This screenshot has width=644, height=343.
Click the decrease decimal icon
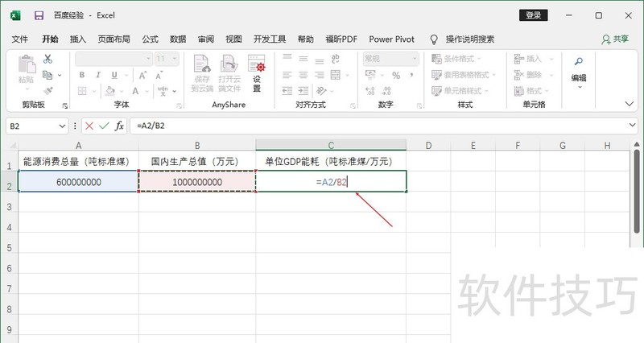pos(386,91)
